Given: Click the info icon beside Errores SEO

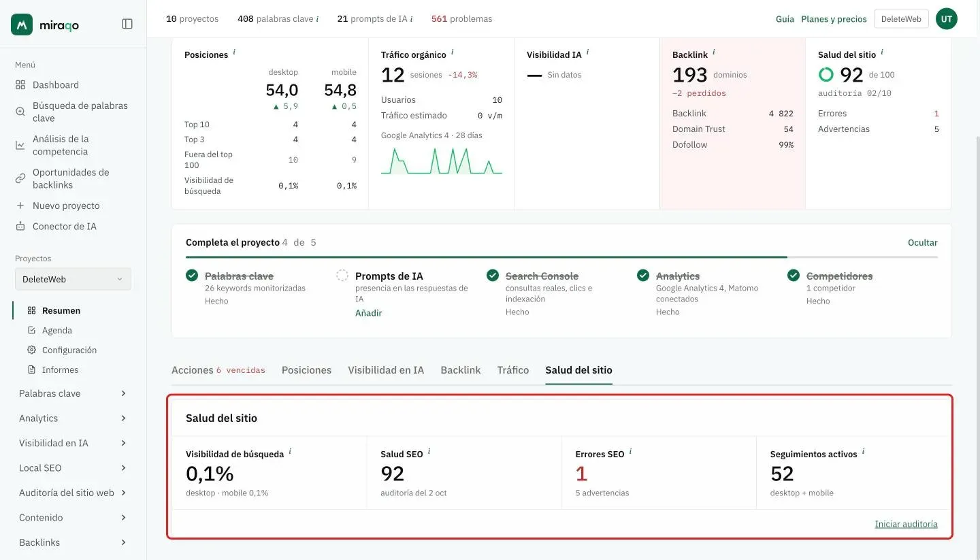Looking at the screenshot, I should 630,452.
